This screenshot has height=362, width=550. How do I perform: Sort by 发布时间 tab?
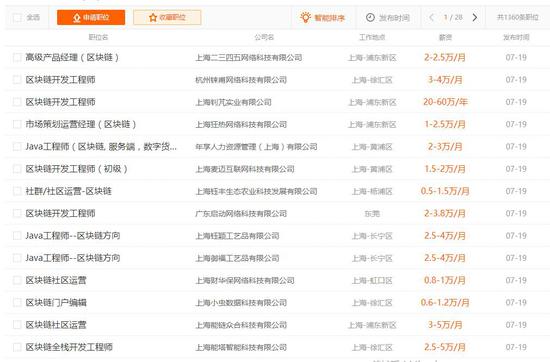[x=388, y=18]
